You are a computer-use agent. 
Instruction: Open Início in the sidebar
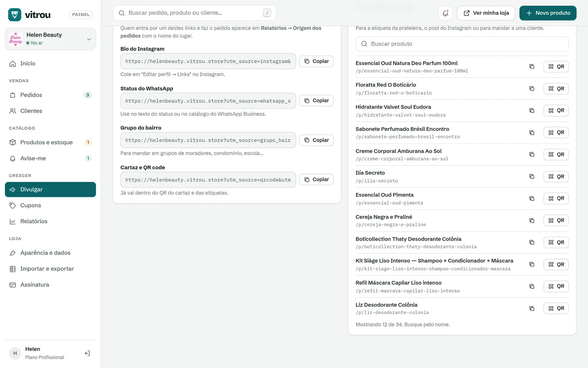(50, 63)
